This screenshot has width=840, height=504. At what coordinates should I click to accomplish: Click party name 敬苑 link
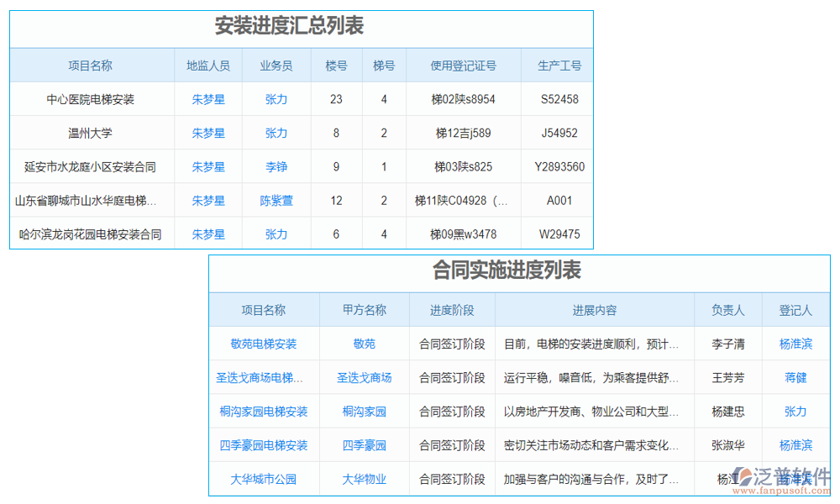tap(364, 344)
